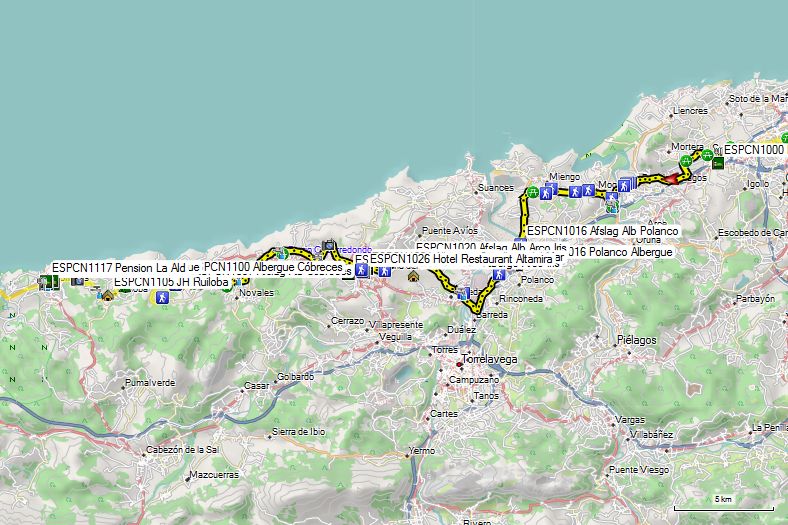The height and width of the screenshot is (525, 788).
Task: Click the Suances town label
Action: (495, 187)
